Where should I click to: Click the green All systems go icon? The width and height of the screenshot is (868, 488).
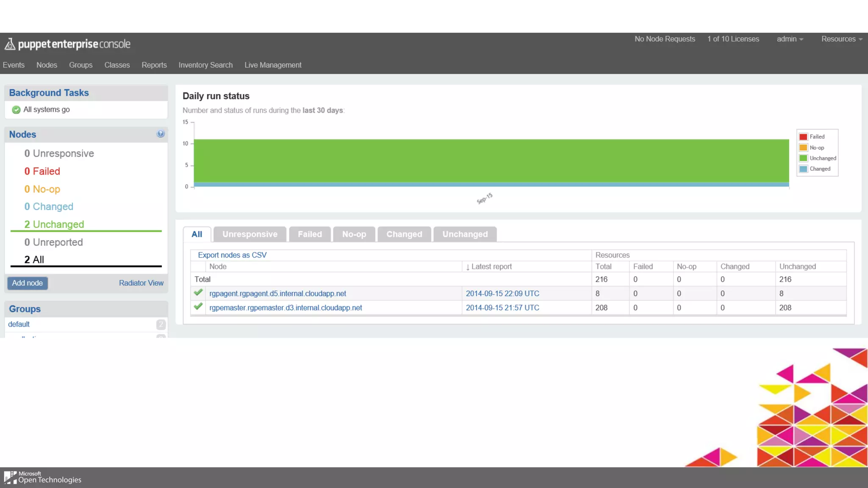click(x=16, y=110)
